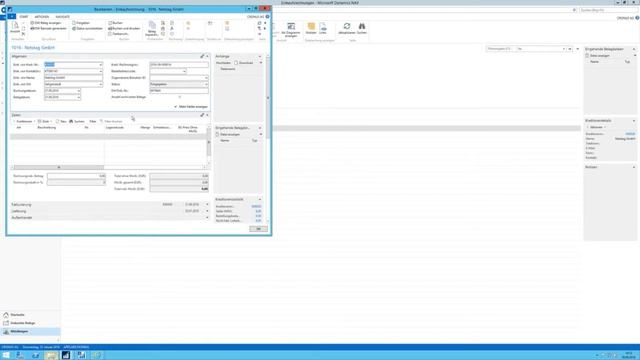640x360 pixels.
Task: Open the help icon in the dialog ribbon
Action: (267, 17)
